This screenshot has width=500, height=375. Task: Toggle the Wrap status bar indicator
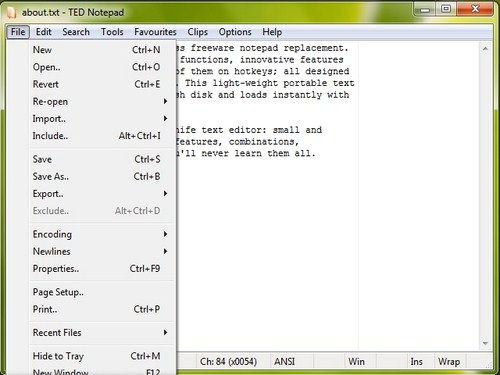(x=449, y=362)
